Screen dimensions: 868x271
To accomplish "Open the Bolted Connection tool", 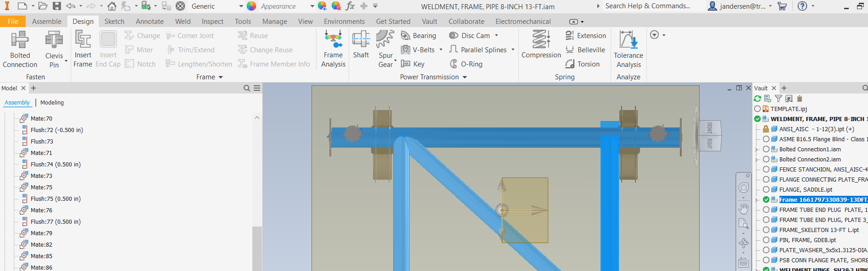I will point(20,50).
